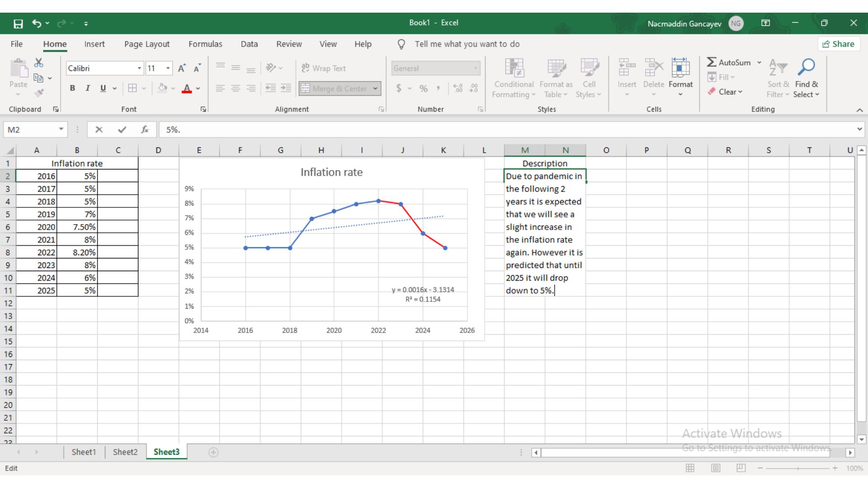
Task: Click the Insert Function fx icon
Action: 145,130
